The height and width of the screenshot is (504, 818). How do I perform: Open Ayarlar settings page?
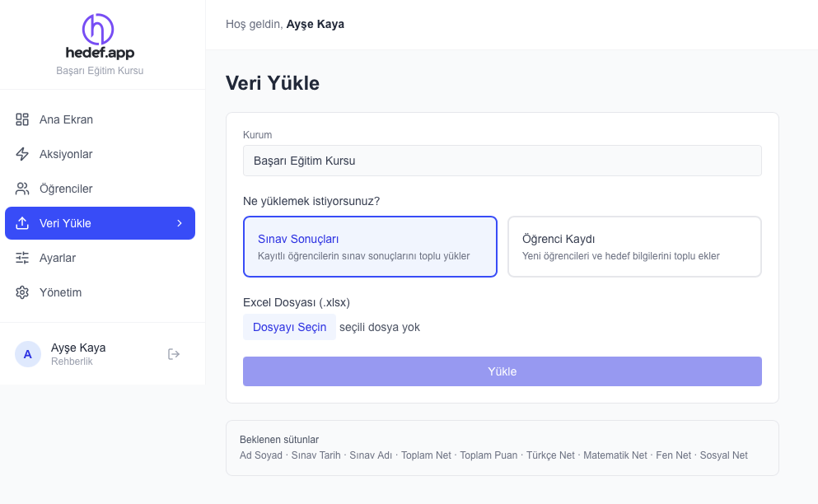pos(100,258)
